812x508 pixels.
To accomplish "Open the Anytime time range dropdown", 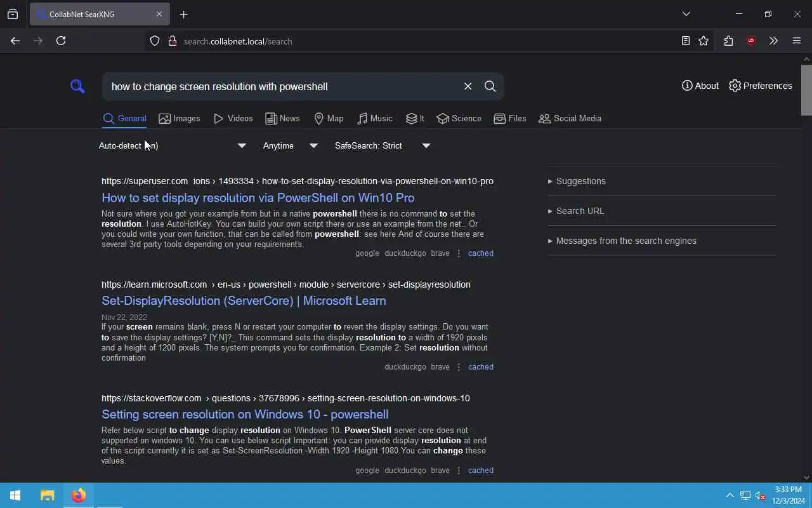I will [291, 145].
